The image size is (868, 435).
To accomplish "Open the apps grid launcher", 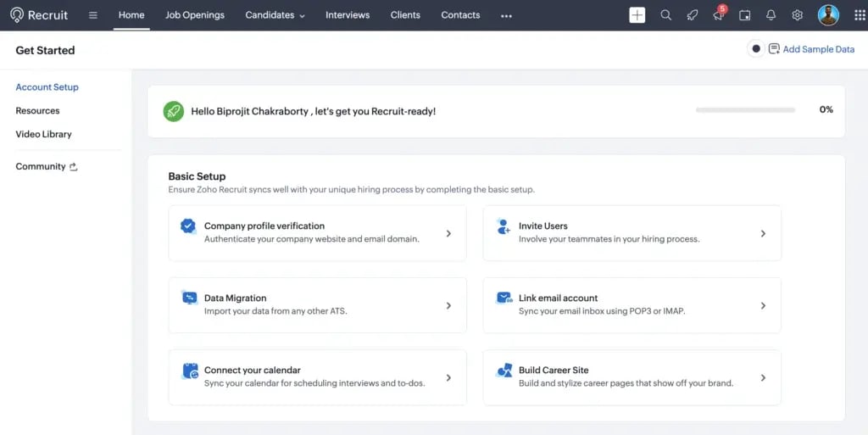I will [860, 15].
